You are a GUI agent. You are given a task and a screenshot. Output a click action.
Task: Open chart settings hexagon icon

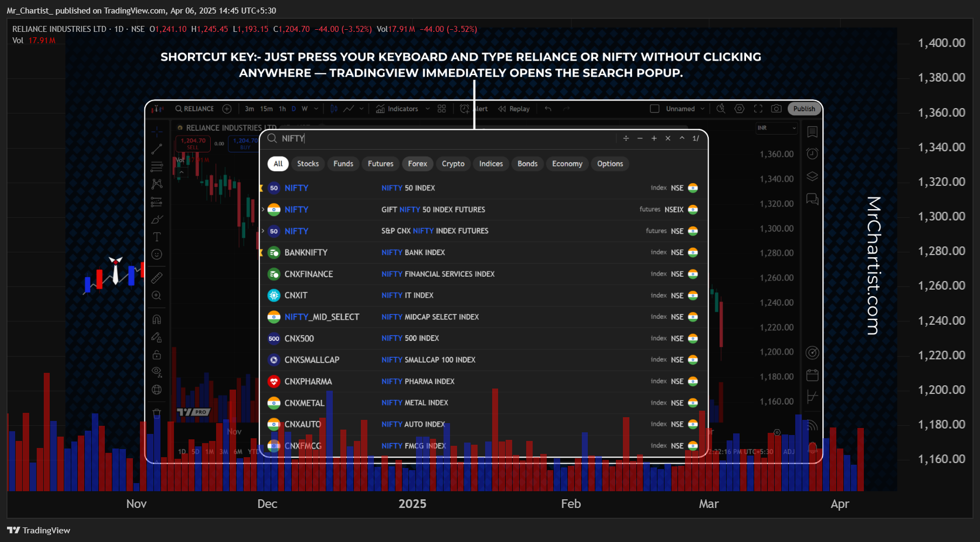[740, 109]
